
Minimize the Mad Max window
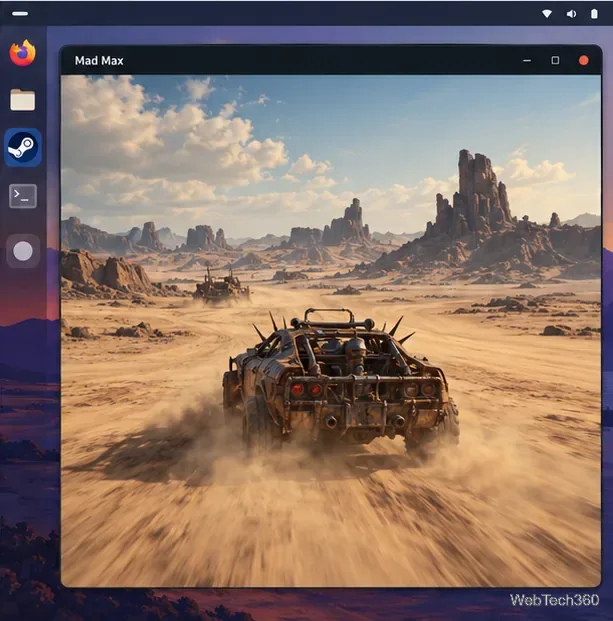pyautogui.click(x=527, y=61)
